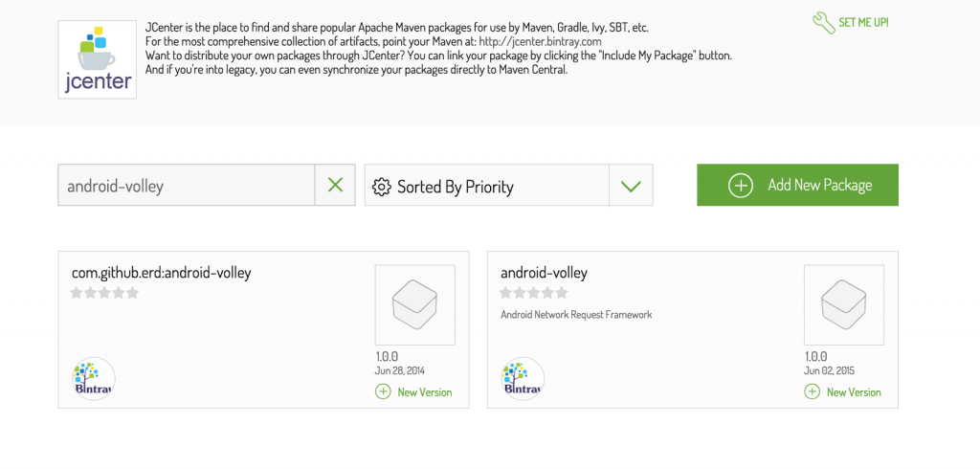This screenshot has height=469, width=980.
Task: Add New Version to com.github.erd:android-volley
Action: (414, 391)
